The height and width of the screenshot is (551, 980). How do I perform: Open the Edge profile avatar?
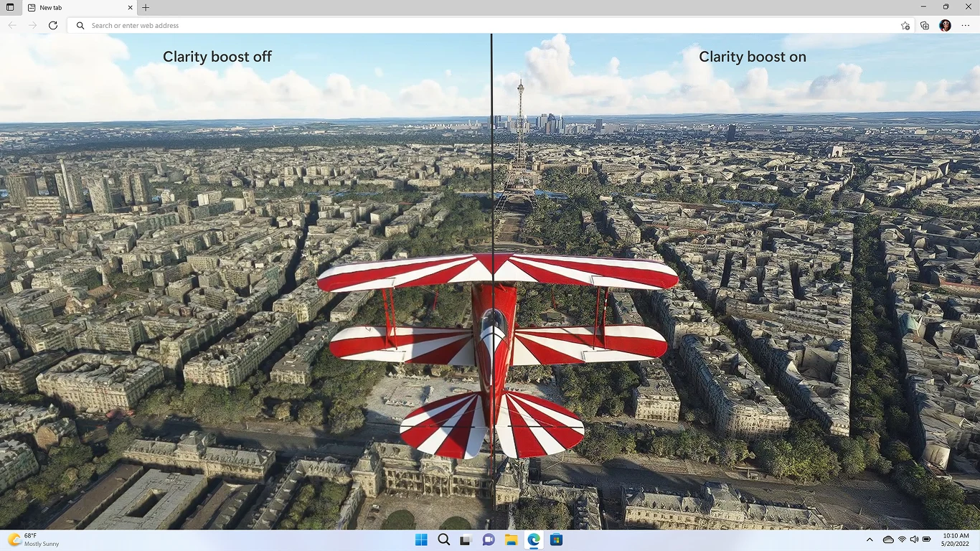click(945, 25)
